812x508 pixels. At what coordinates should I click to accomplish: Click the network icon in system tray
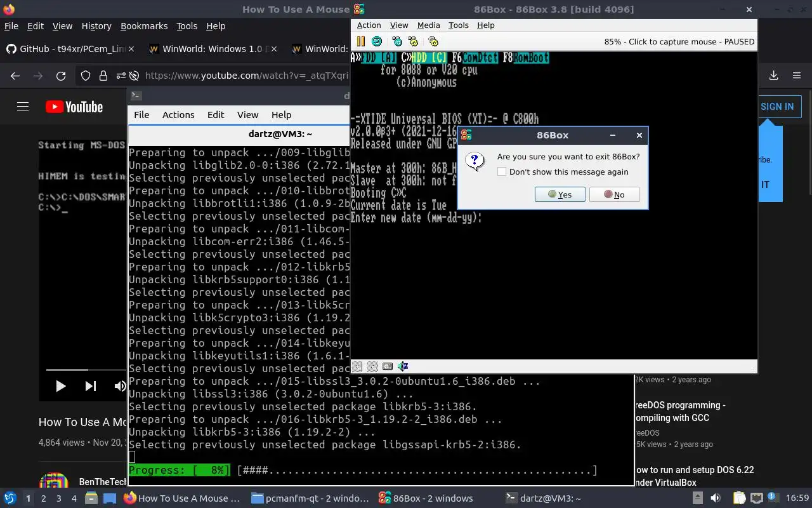pyautogui.click(x=757, y=498)
